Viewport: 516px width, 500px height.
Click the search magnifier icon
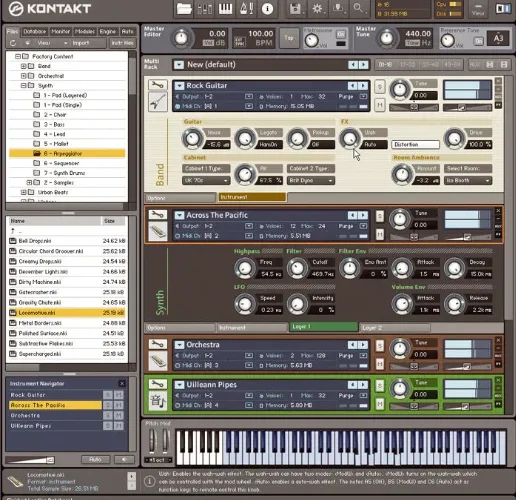tap(358, 8)
